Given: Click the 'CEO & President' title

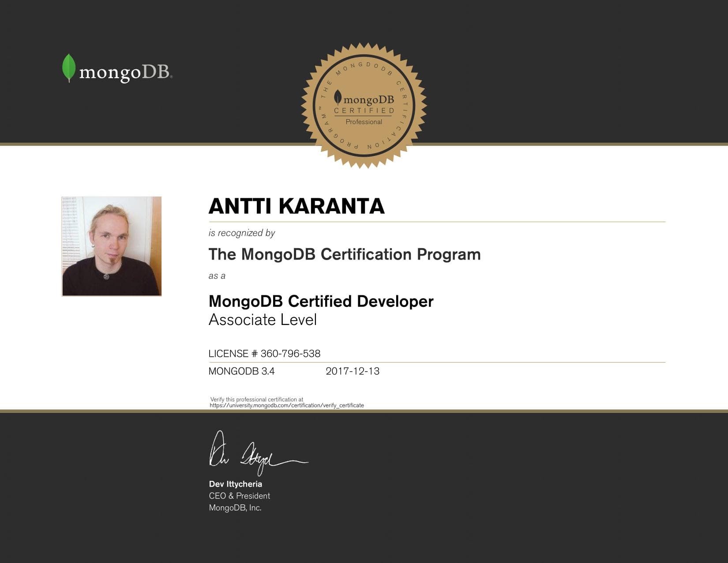Looking at the screenshot, I should (240, 496).
